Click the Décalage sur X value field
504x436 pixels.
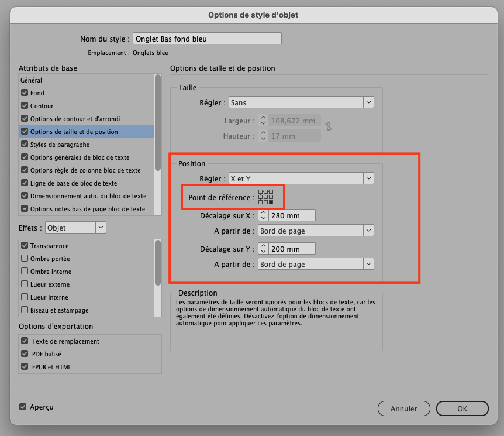[292, 215]
